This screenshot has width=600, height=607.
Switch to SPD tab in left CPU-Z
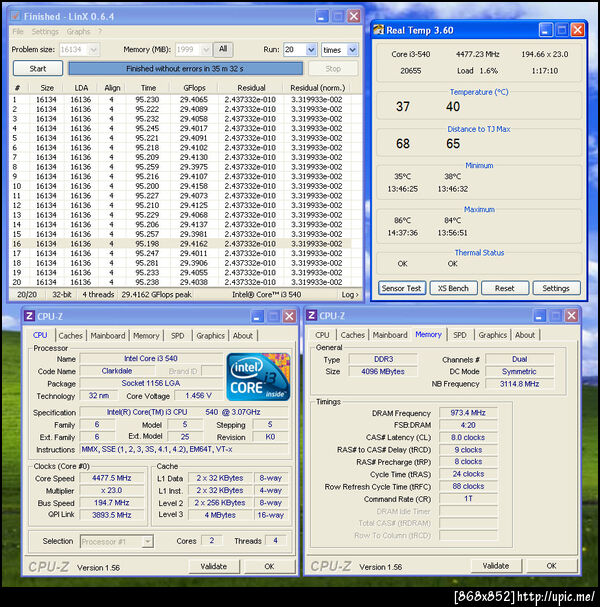pyautogui.click(x=177, y=336)
